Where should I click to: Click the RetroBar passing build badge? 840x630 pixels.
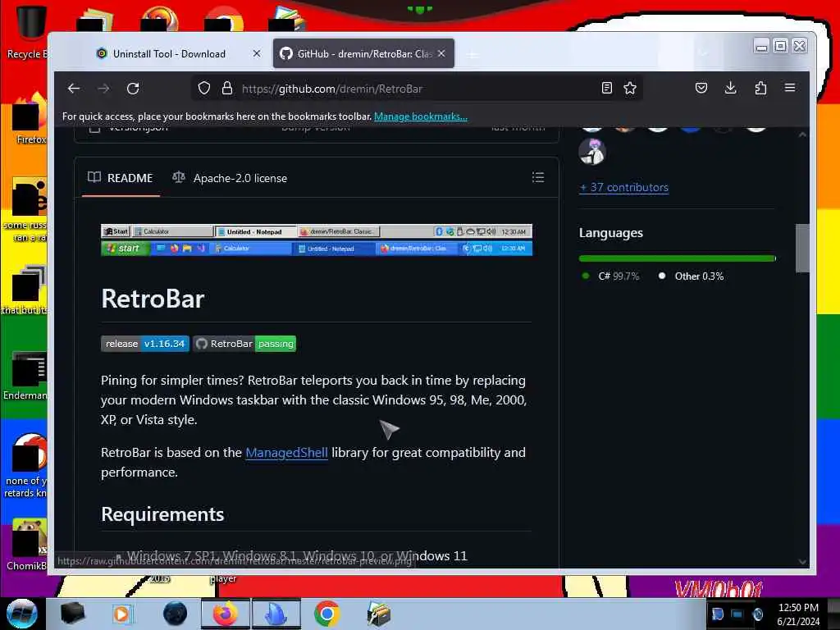tap(244, 344)
